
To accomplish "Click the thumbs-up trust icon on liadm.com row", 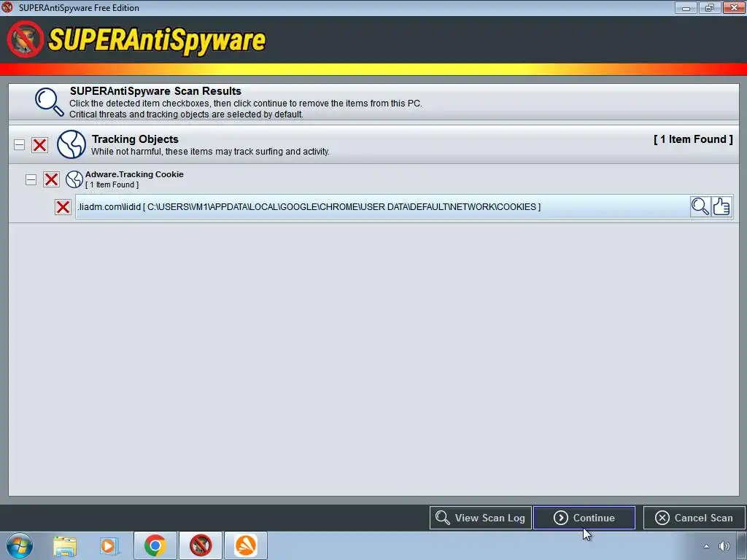I will 721,206.
